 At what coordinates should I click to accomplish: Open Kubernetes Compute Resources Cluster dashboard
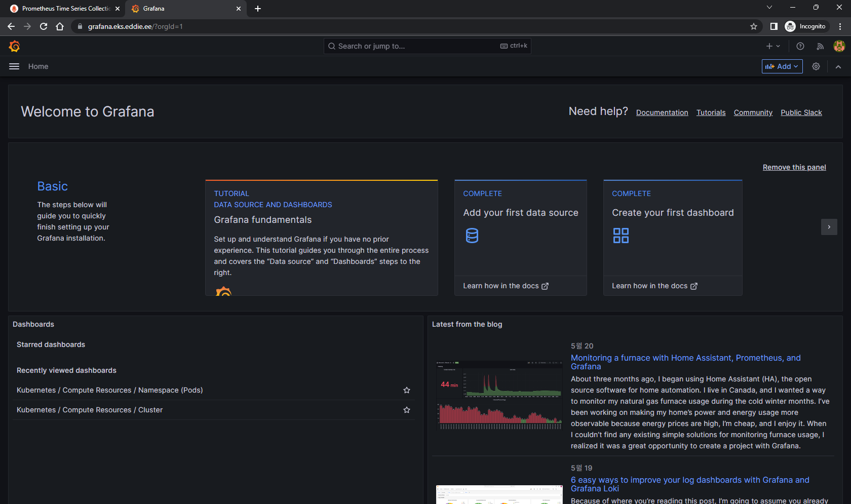coord(90,410)
